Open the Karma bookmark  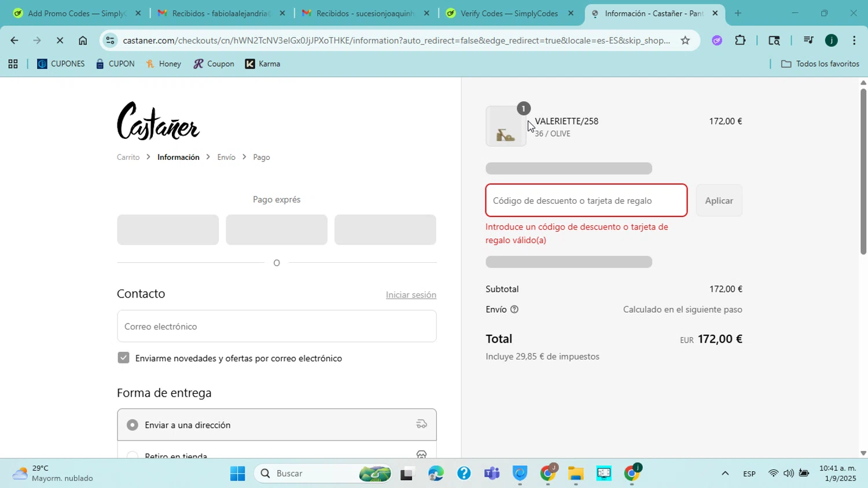click(x=263, y=64)
